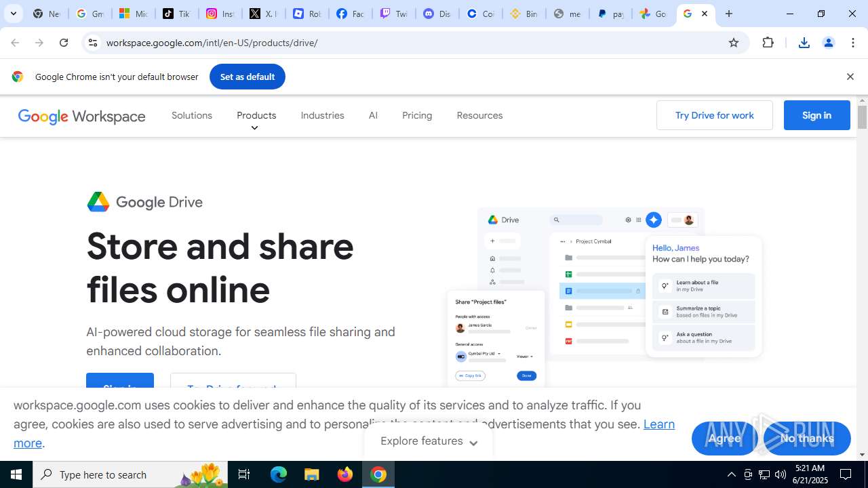Bookmark this page with star icon

[734, 43]
